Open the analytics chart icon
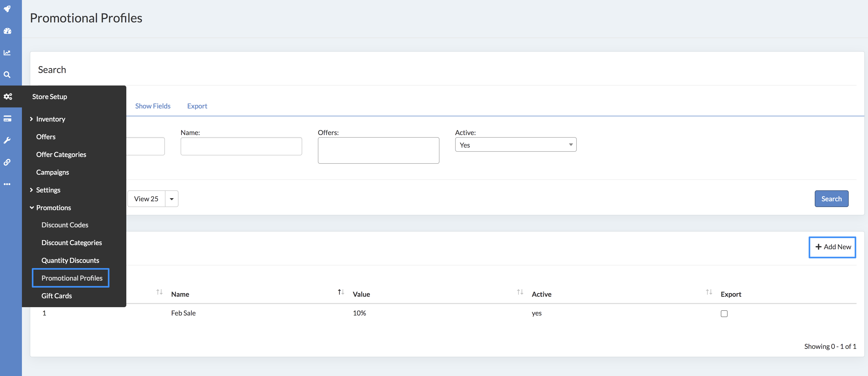 tap(7, 53)
